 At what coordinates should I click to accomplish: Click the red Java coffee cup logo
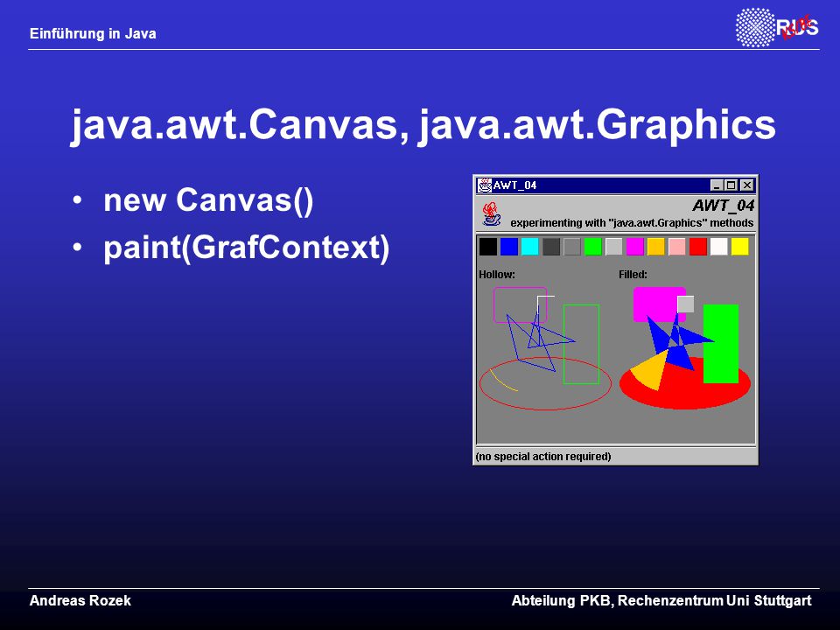click(491, 214)
